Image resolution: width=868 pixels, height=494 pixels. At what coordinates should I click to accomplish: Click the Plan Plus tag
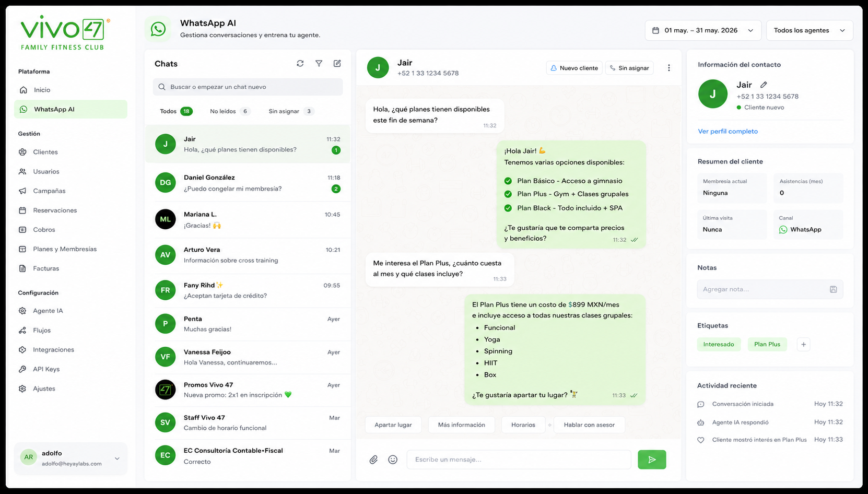(767, 344)
